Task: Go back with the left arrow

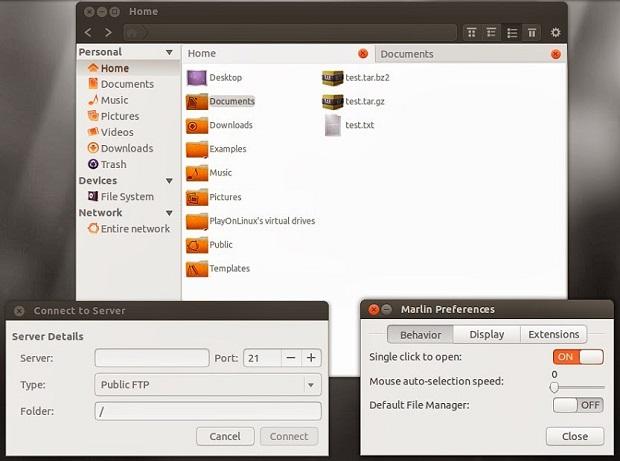Action: [88, 32]
